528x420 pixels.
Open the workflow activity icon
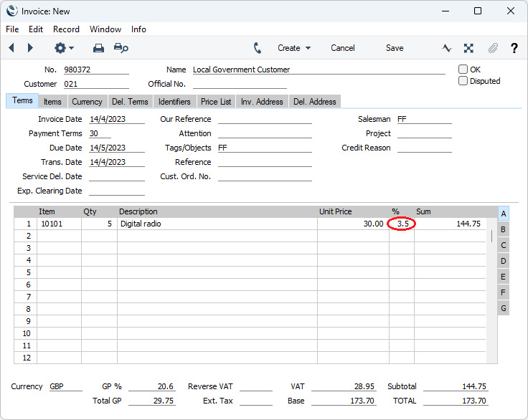coord(447,48)
